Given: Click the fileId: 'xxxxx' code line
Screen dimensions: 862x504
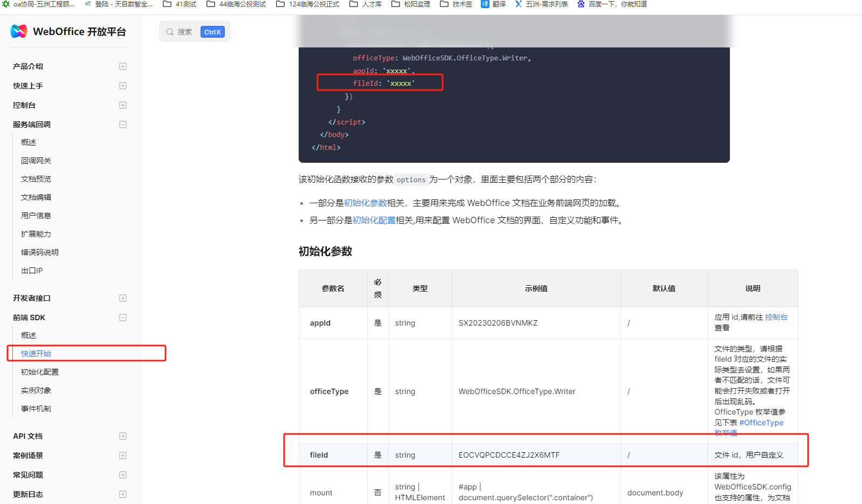Looking at the screenshot, I should (384, 84).
